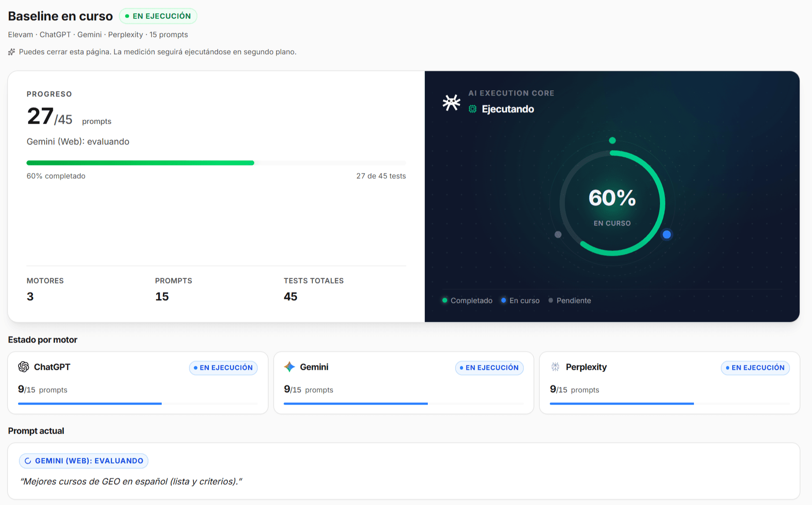
Task: Click the Perplexity card title
Action: point(586,367)
